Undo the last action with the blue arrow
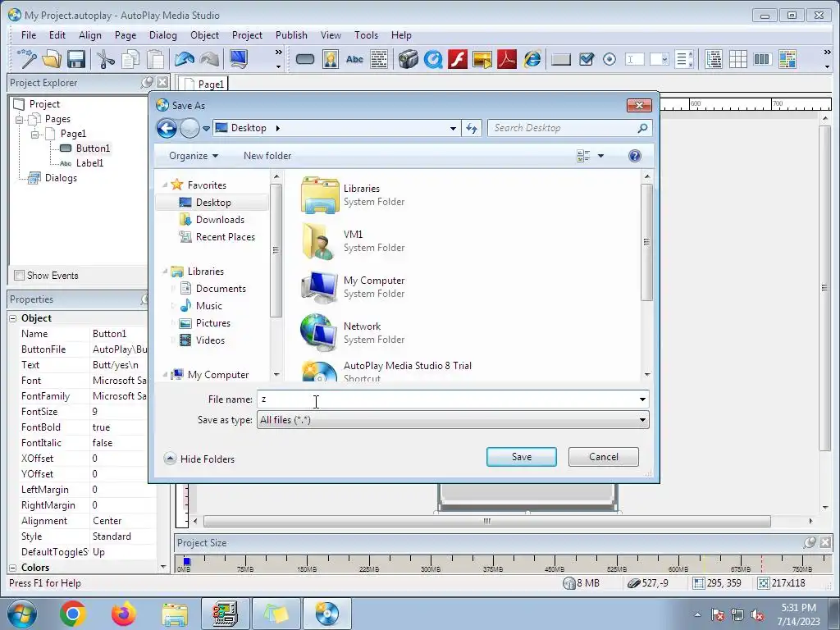This screenshot has height=630, width=840. [185, 59]
